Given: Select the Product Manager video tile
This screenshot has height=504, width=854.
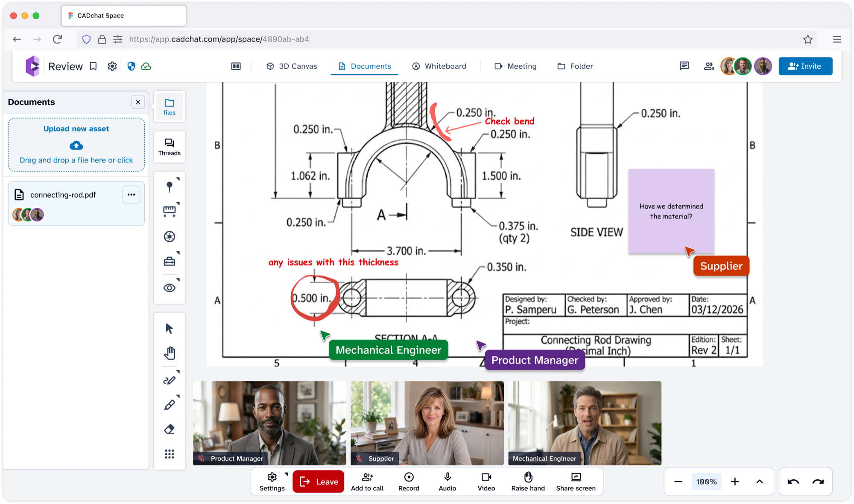Looking at the screenshot, I should [269, 423].
